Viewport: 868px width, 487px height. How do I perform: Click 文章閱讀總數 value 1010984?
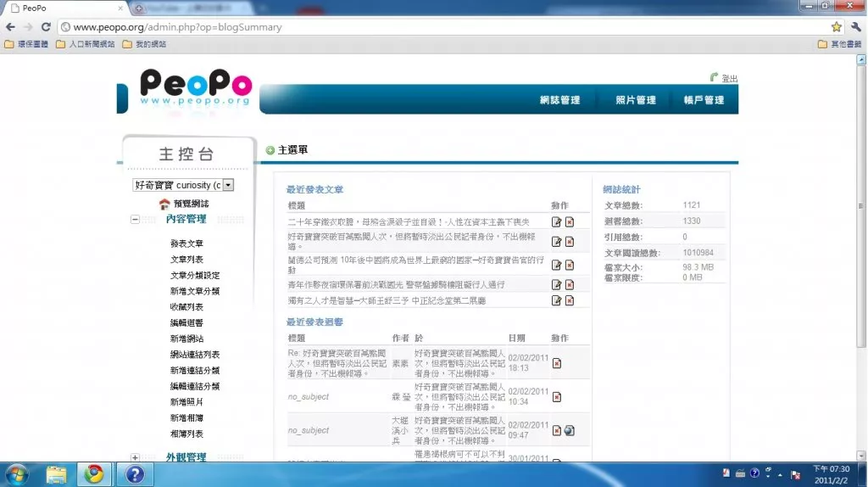[x=698, y=253]
